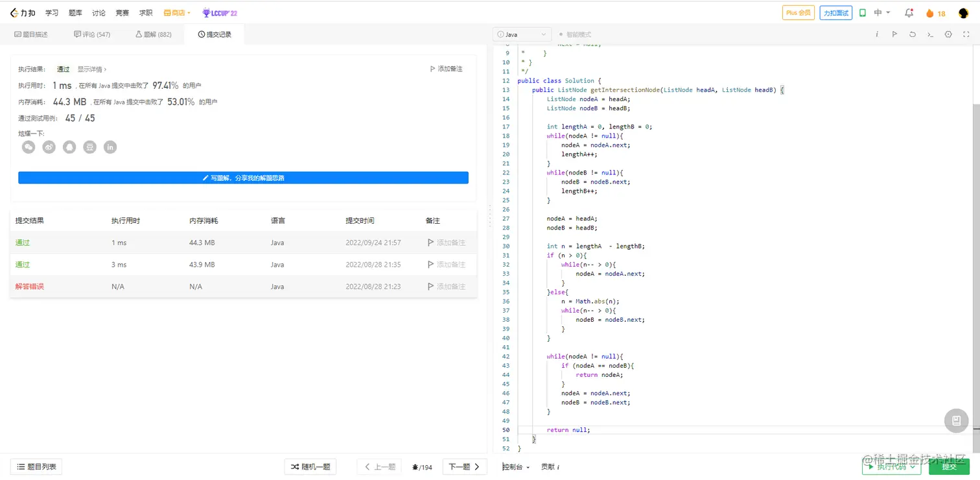
Task: Open the flame streak counter 18
Action: (935, 13)
